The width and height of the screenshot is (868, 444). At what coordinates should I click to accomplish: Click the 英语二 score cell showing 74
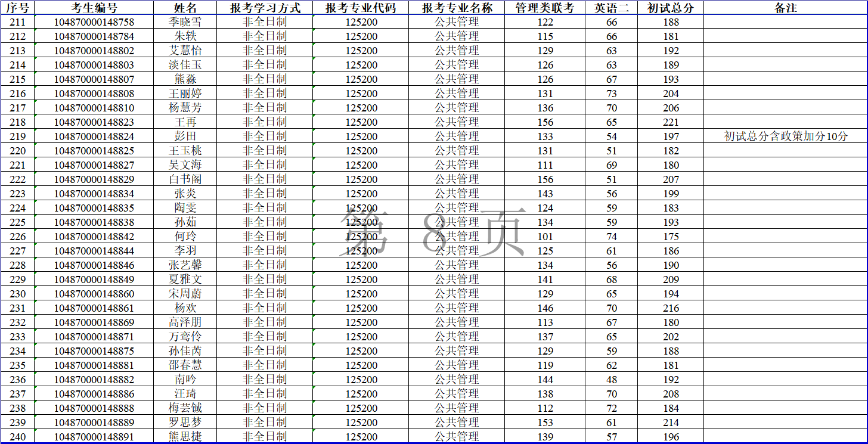pyautogui.click(x=612, y=237)
